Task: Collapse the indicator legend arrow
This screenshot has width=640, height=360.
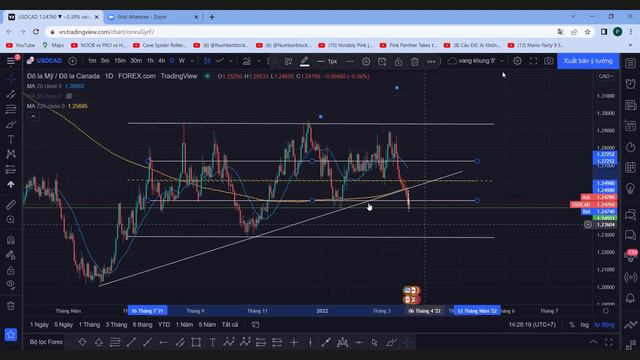Action: coord(33,116)
